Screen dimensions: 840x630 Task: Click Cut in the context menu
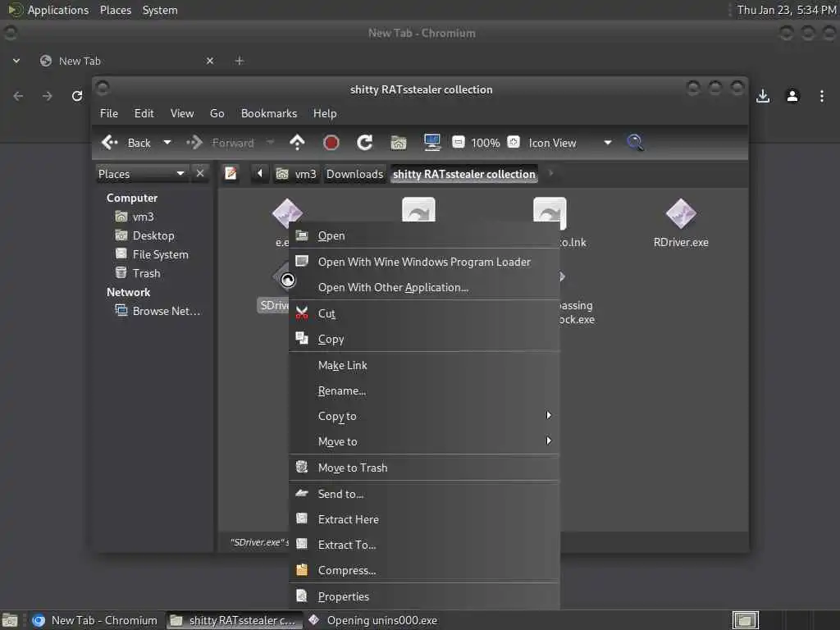tap(424, 313)
